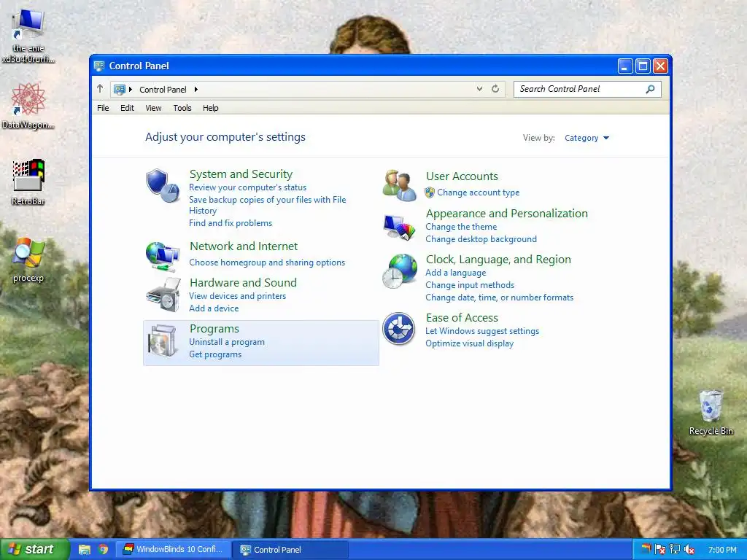Click Save backup copies with File History

click(267, 205)
